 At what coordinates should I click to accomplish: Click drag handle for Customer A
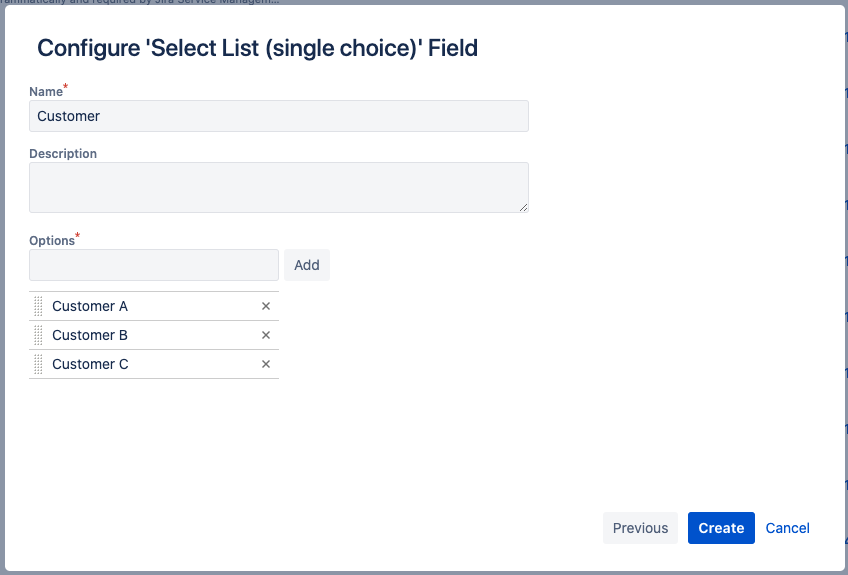click(39, 306)
